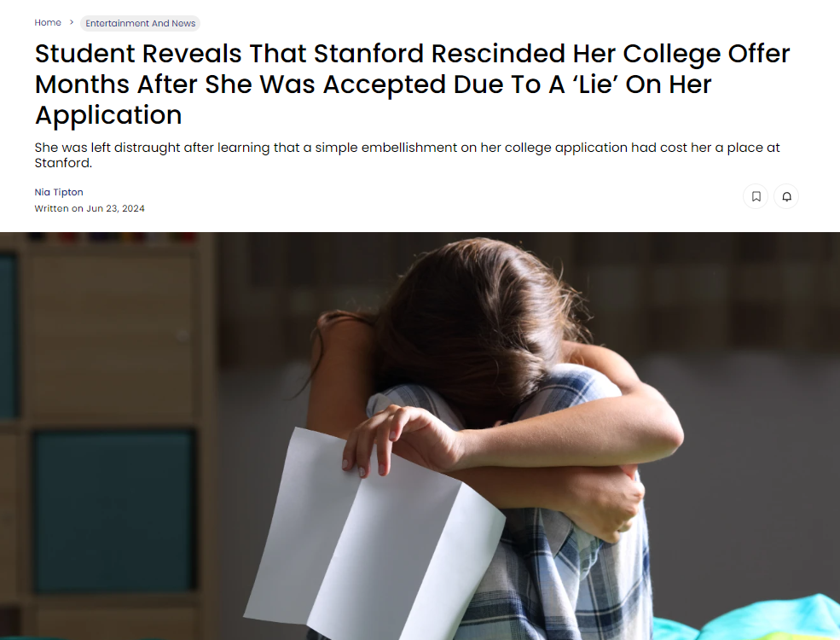
Task: Click the headline line starting 'Months After'
Action: (373, 84)
